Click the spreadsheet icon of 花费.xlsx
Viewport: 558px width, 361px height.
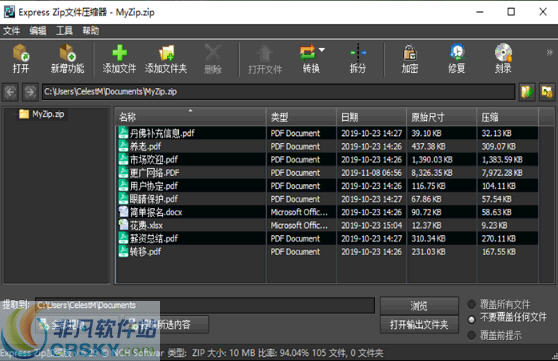pos(123,225)
